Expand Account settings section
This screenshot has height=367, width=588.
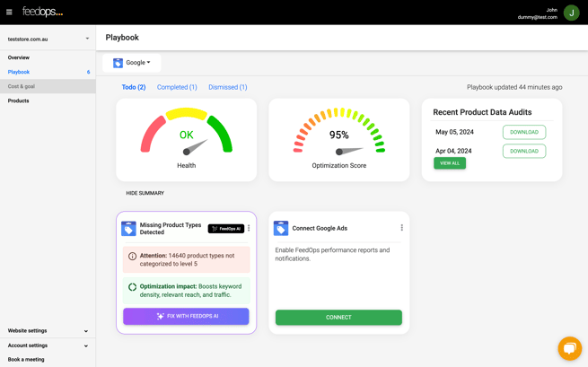pyautogui.click(x=48, y=345)
